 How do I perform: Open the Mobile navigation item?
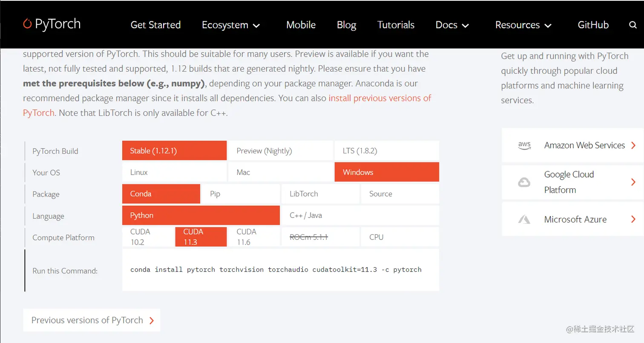[301, 25]
